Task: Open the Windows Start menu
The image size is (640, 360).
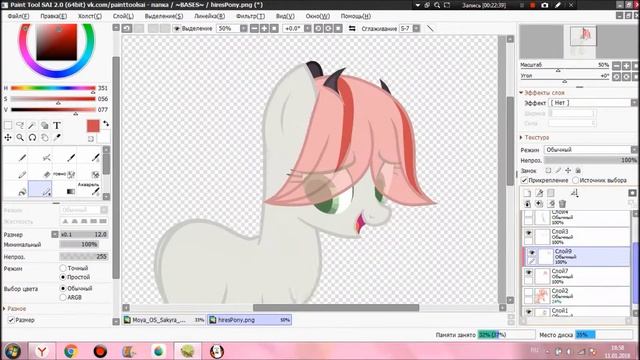Action: [x=12, y=351]
